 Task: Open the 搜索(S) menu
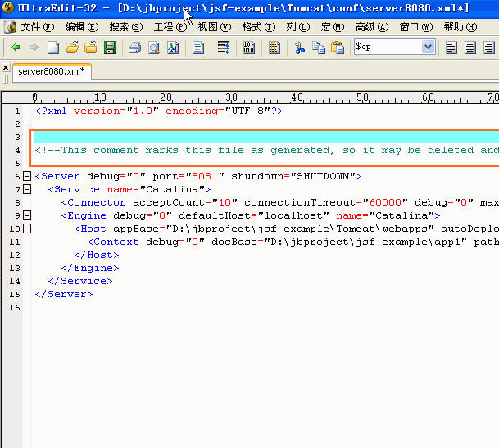click(126, 27)
